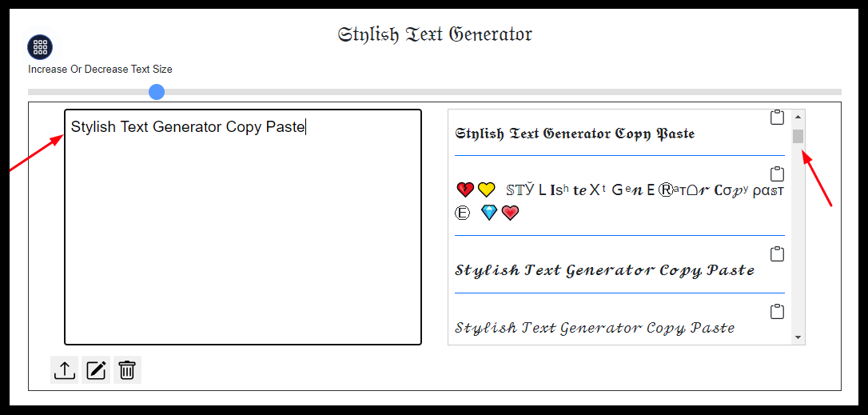Focus the Stylish Text Generator Copy Paste input box

click(243, 227)
